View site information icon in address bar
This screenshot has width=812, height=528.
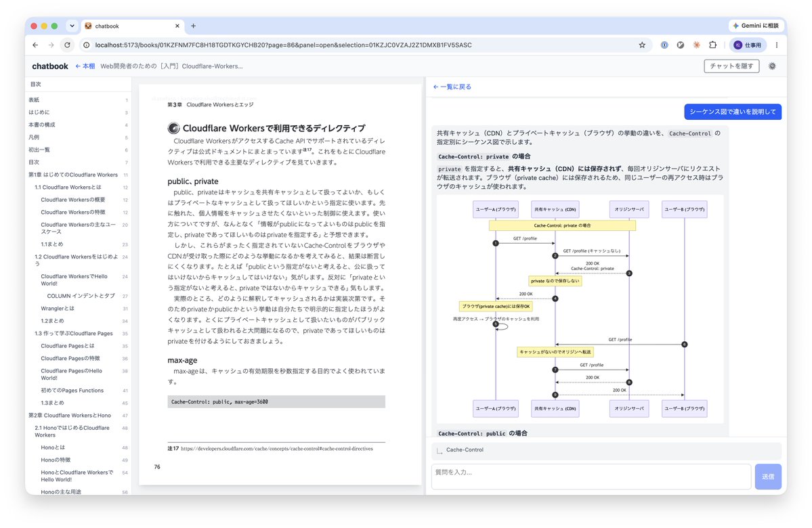point(87,45)
